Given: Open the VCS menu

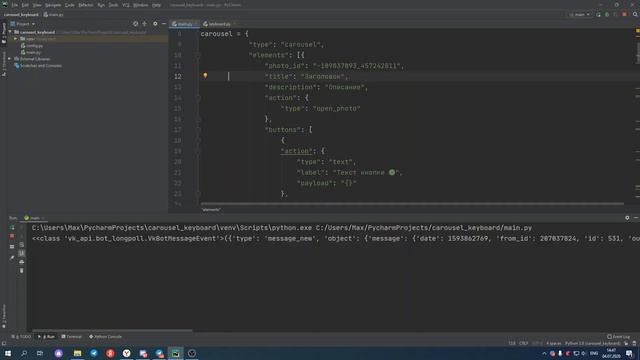Looking at the screenshot, I should point(126,5).
